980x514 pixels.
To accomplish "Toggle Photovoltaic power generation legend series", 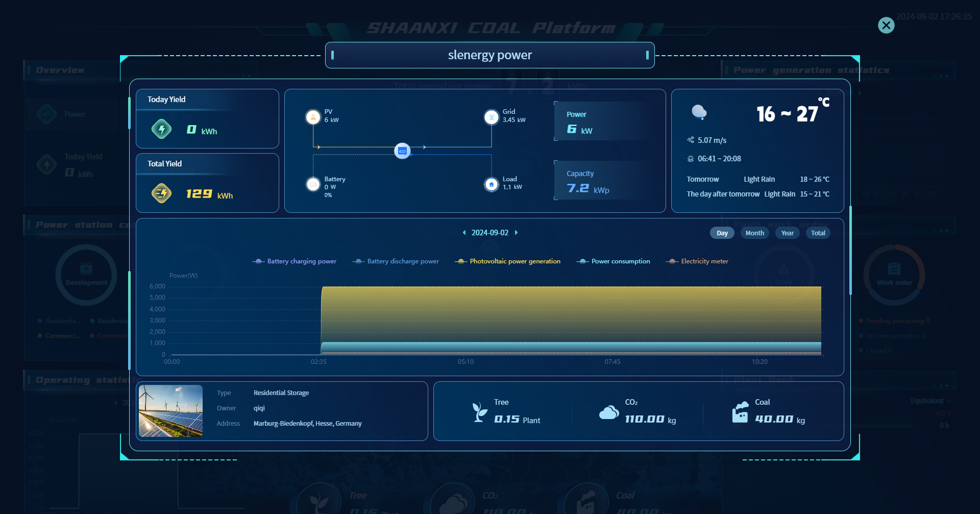I will pyautogui.click(x=507, y=261).
